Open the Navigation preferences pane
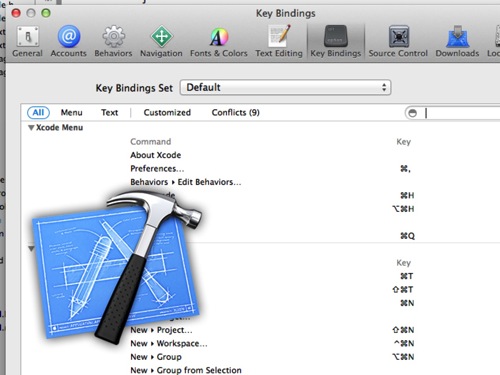 161,41
